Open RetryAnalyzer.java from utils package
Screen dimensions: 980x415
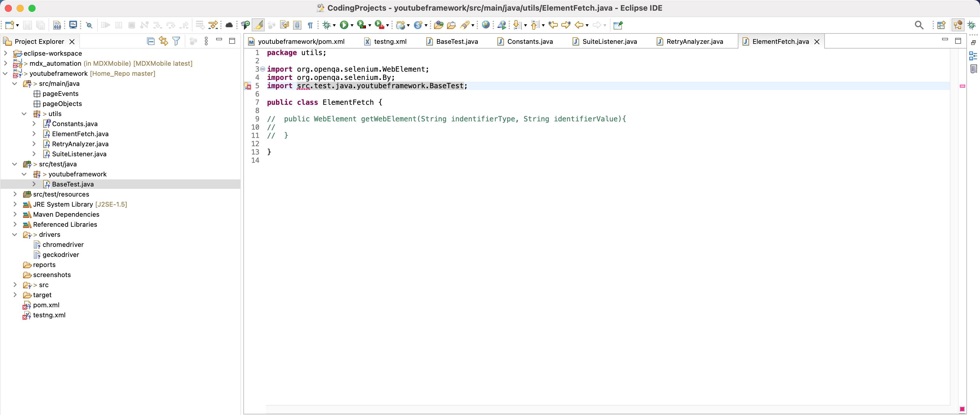pyautogui.click(x=80, y=144)
